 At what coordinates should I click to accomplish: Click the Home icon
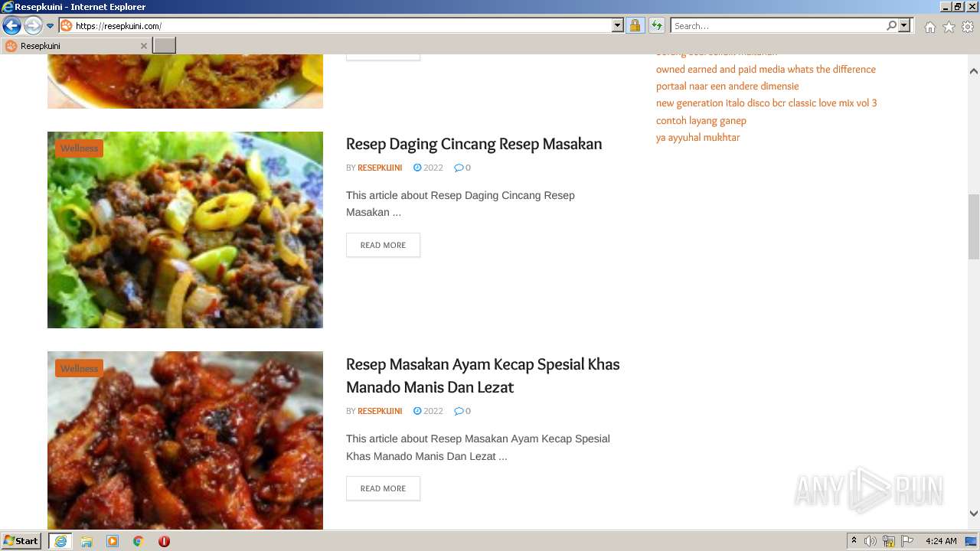(x=929, y=27)
